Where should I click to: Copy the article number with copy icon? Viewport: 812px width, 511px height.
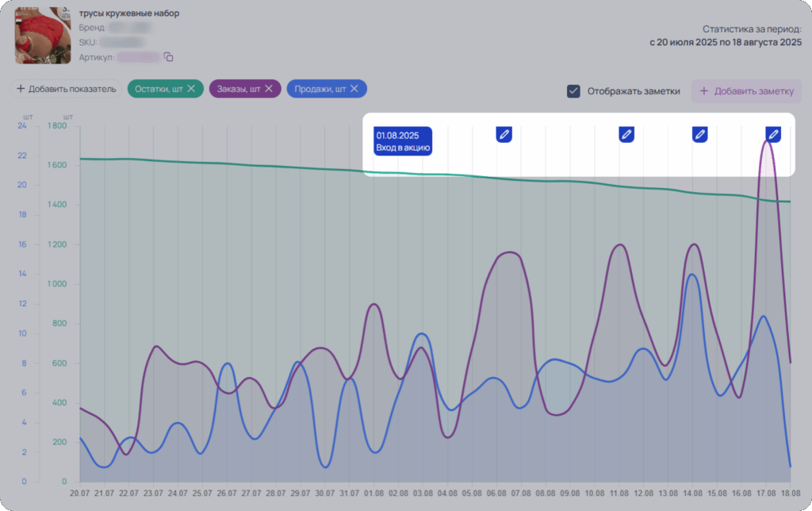tap(168, 57)
